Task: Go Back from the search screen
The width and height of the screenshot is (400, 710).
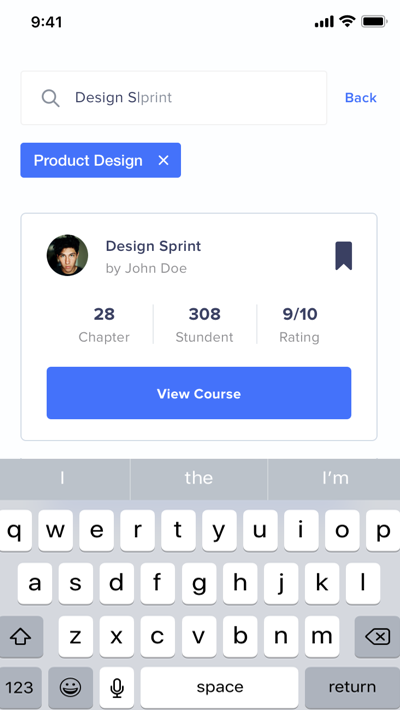Action: (361, 98)
